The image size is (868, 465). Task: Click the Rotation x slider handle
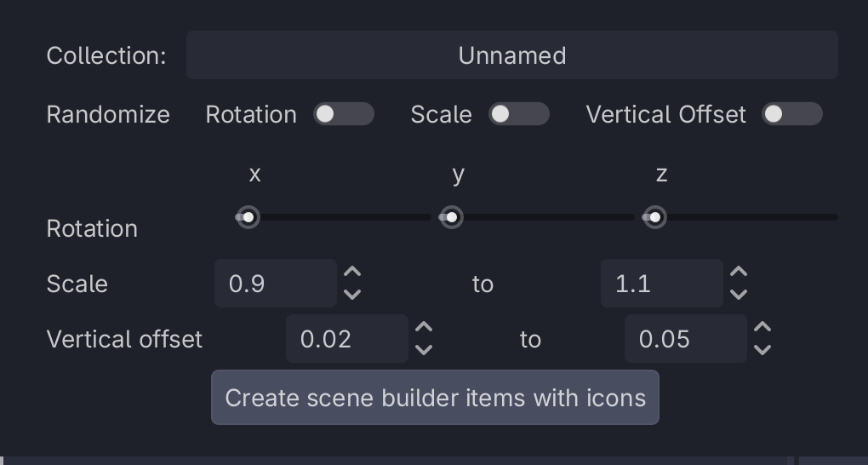pyautogui.click(x=248, y=218)
